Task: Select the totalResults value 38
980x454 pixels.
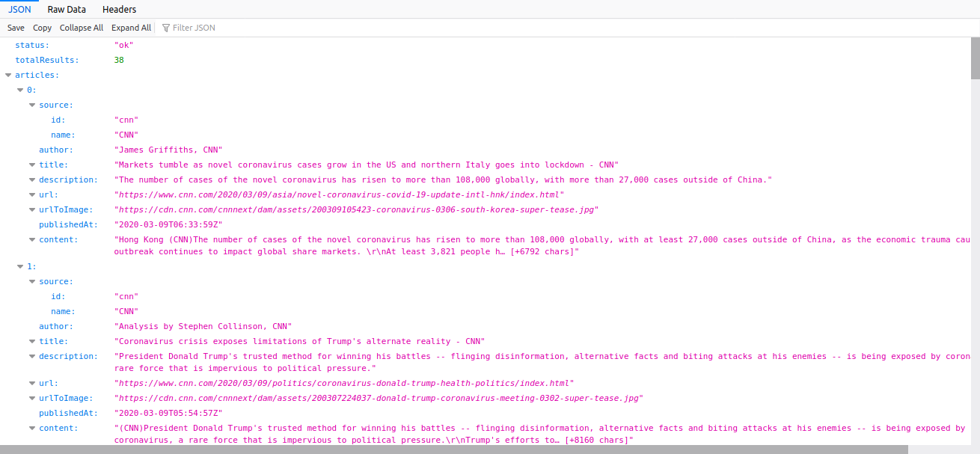Action: click(x=119, y=60)
